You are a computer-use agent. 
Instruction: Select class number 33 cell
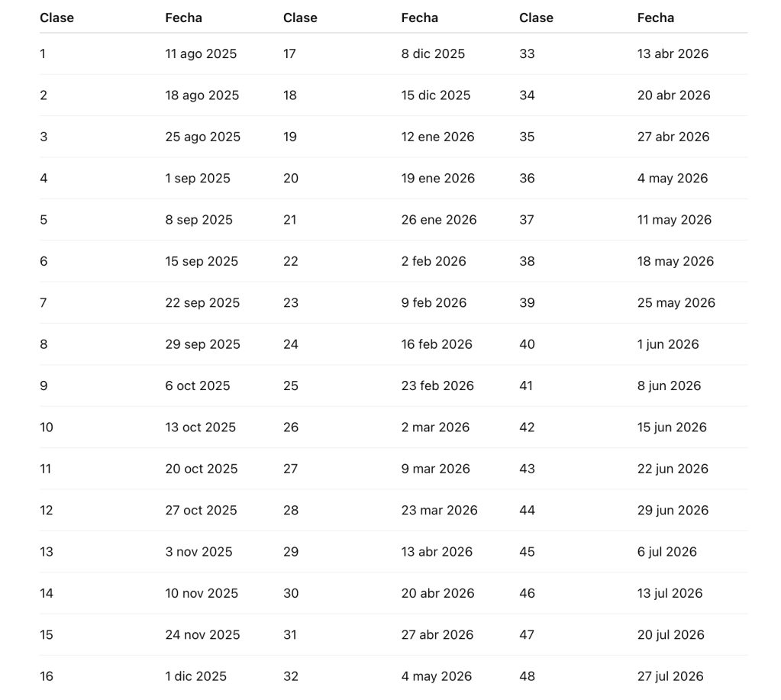click(x=527, y=54)
